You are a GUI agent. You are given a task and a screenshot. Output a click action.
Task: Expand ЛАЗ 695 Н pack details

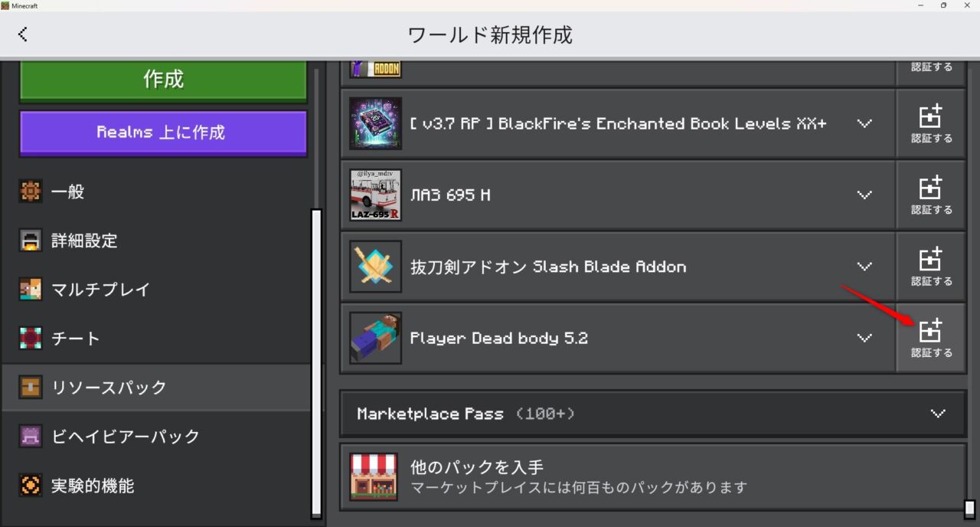click(864, 195)
